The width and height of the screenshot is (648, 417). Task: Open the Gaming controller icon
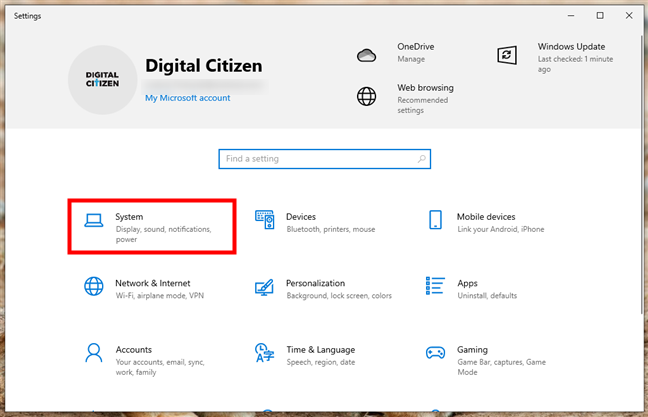435,353
